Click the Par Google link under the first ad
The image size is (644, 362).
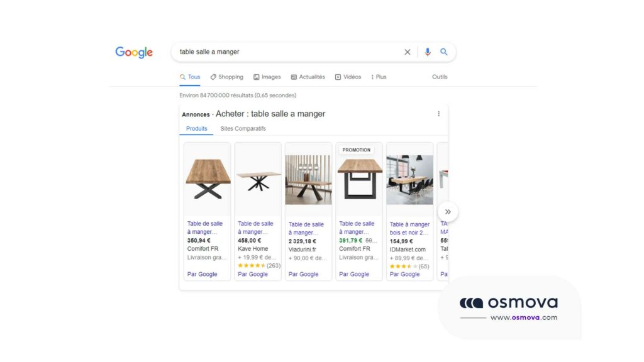(x=203, y=274)
